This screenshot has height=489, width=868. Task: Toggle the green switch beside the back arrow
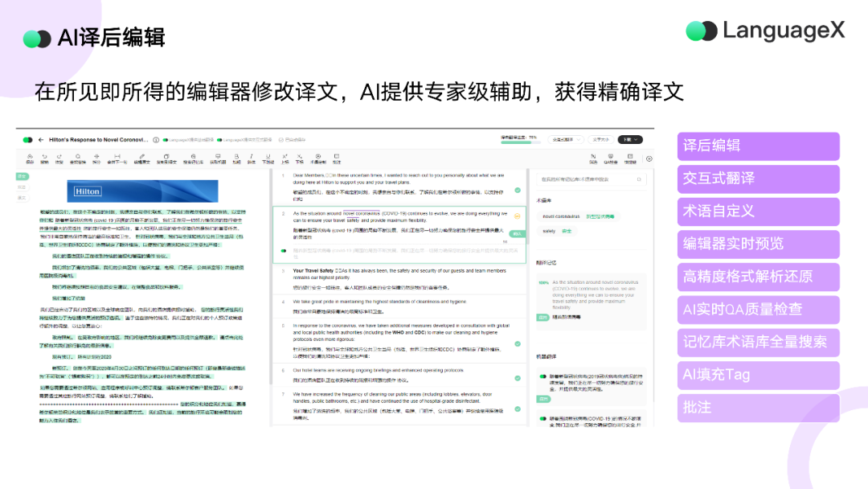tap(26, 138)
